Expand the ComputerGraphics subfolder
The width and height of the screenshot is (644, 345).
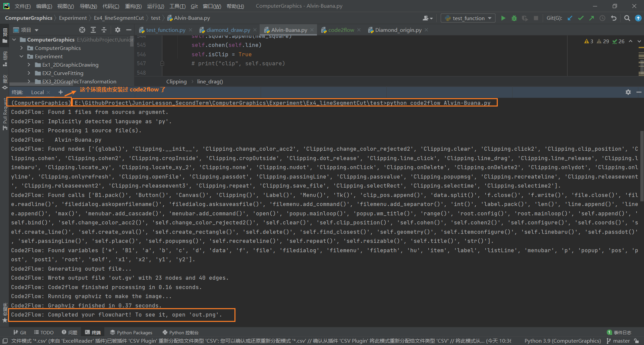tap(21, 48)
